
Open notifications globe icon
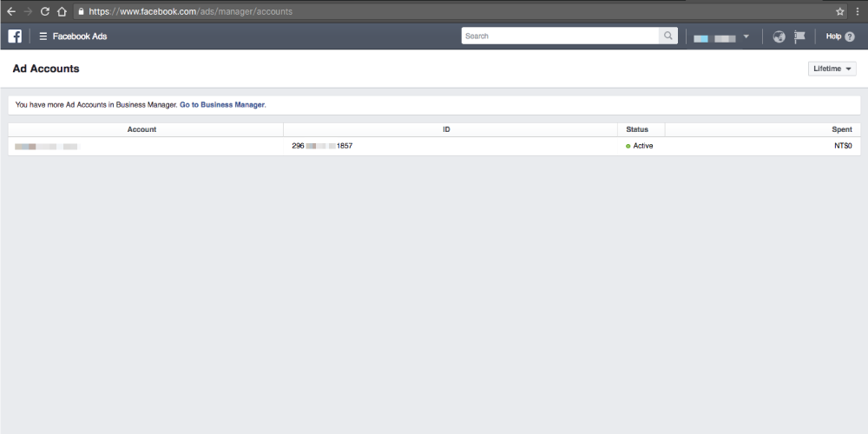pyautogui.click(x=779, y=36)
